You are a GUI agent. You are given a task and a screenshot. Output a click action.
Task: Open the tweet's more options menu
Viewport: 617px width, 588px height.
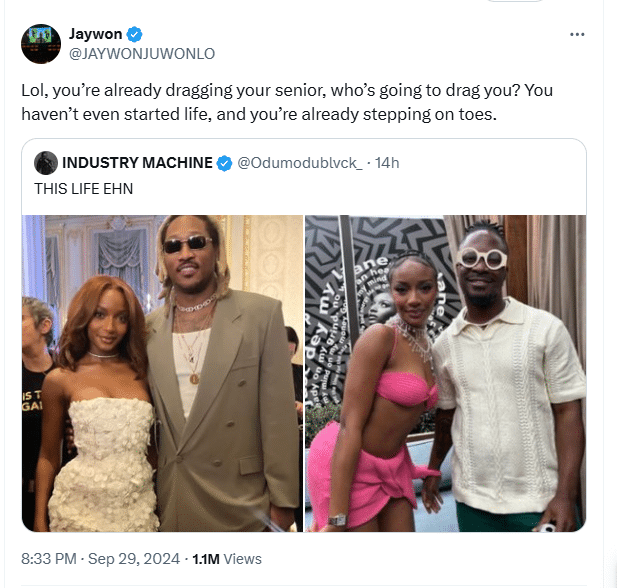(x=577, y=34)
